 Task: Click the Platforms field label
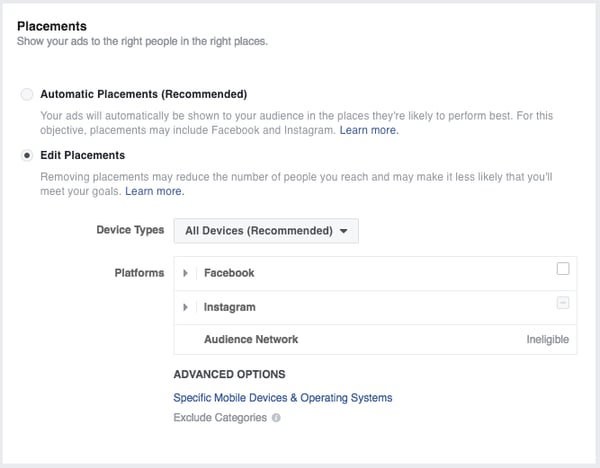point(137,273)
